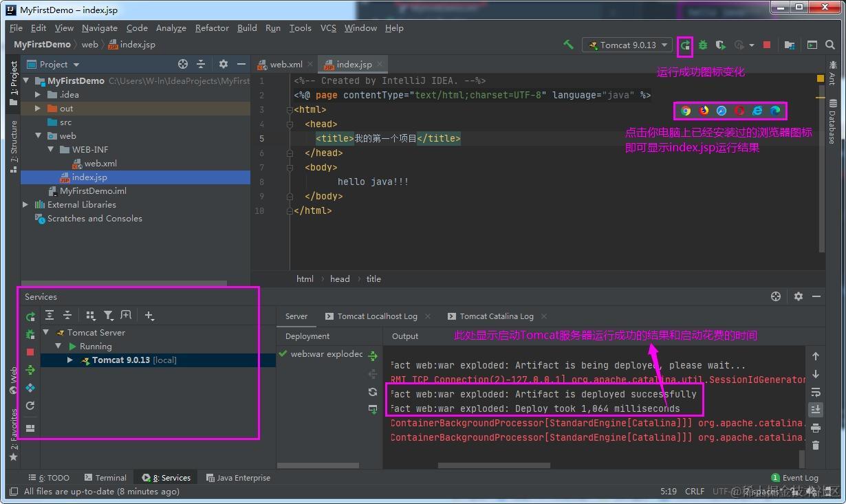Toggle scroll to end in output
Screen dimensions: 846x504
click(816, 410)
